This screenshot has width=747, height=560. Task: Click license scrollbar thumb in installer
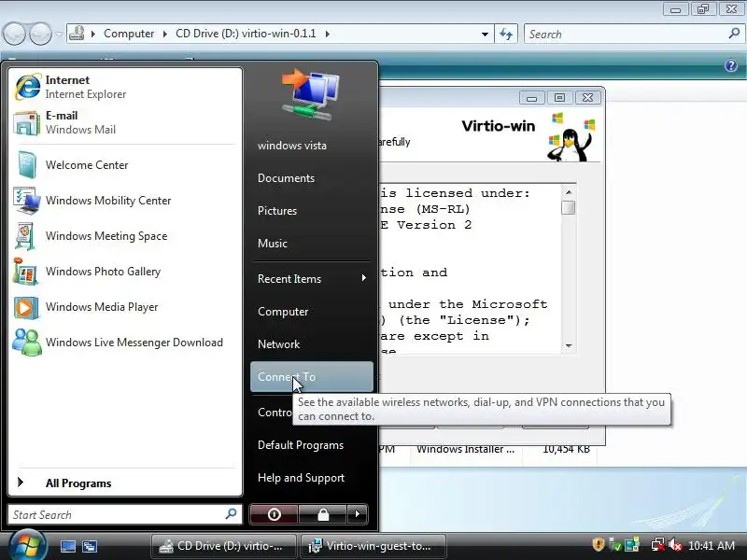(569, 207)
